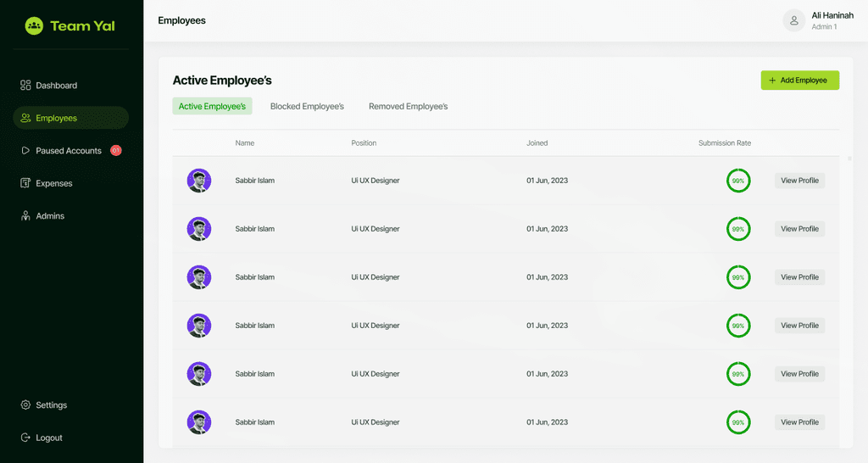Switch to the Blocked Employee's tab
868x463 pixels.
pos(307,107)
